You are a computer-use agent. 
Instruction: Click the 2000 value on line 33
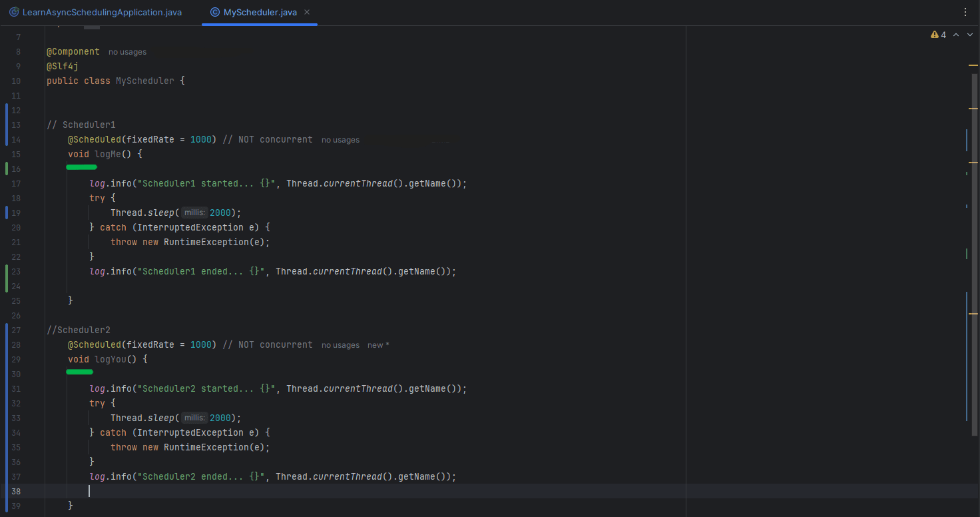click(x=220, y=418)
